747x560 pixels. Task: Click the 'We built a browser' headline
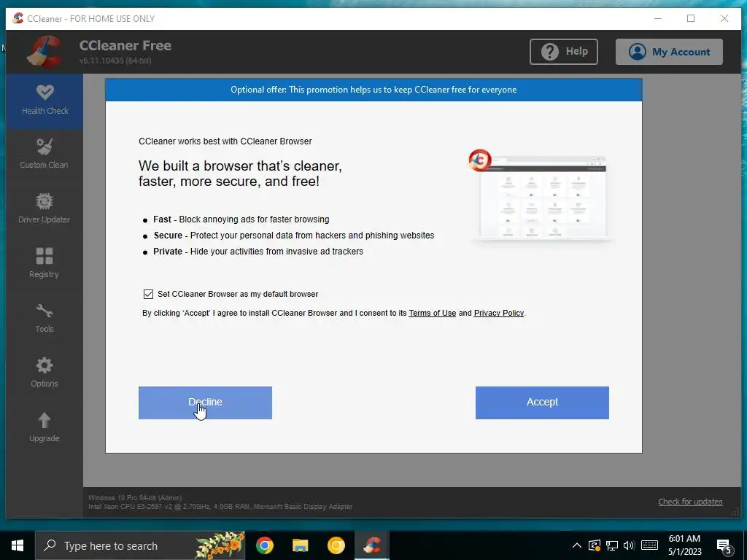(240, 174)
